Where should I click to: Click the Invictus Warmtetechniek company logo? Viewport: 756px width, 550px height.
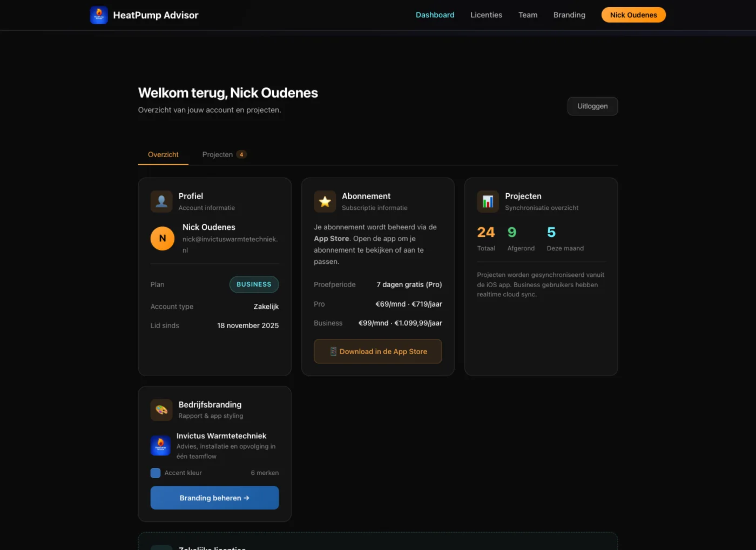click(x=160, y=445)
